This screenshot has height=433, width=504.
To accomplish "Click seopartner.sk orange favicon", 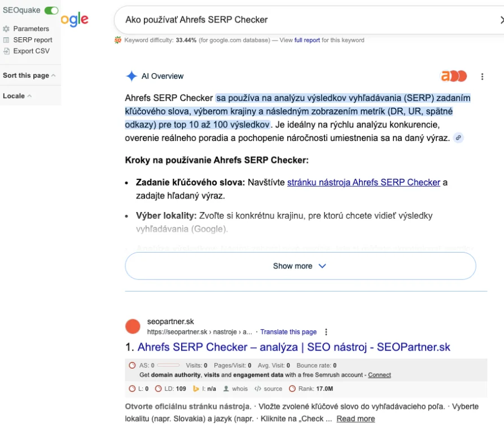I will 133,326.
